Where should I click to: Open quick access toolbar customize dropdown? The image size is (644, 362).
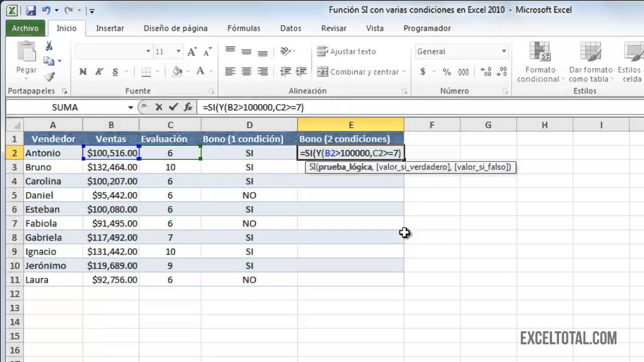[92, 11]
